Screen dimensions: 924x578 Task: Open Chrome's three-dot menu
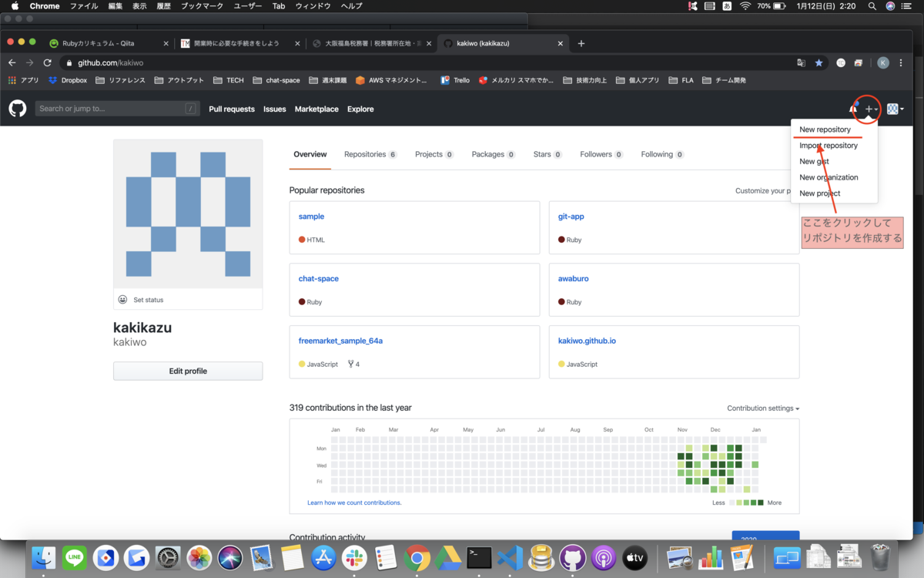(901, 62)
